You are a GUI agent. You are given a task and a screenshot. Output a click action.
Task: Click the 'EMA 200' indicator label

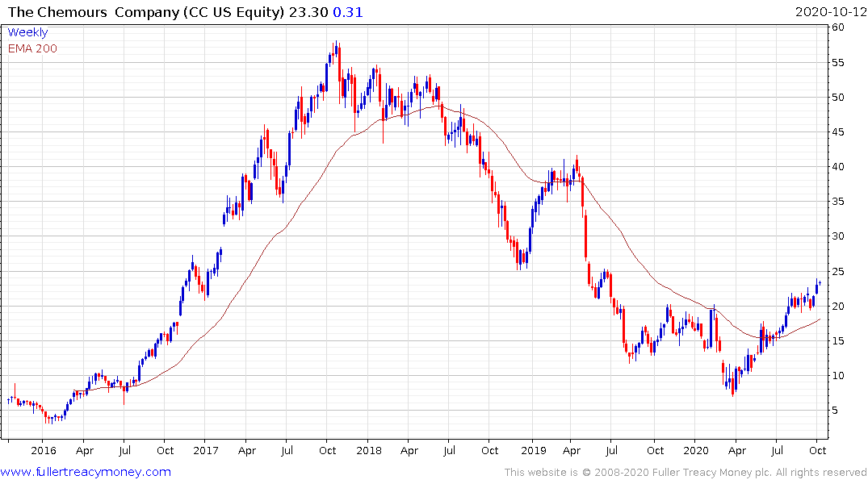pos(32,48)
